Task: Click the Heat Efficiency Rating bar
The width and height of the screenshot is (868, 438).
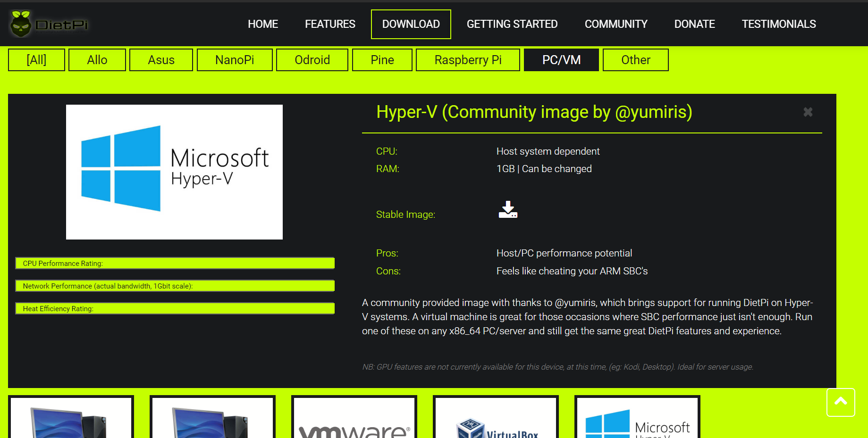Action: point(175,308)
